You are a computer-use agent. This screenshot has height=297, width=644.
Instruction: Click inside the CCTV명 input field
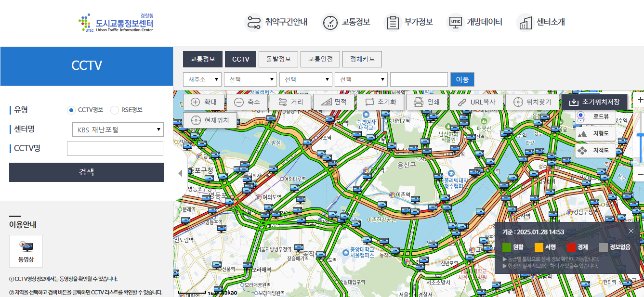(x=115, y=148)
